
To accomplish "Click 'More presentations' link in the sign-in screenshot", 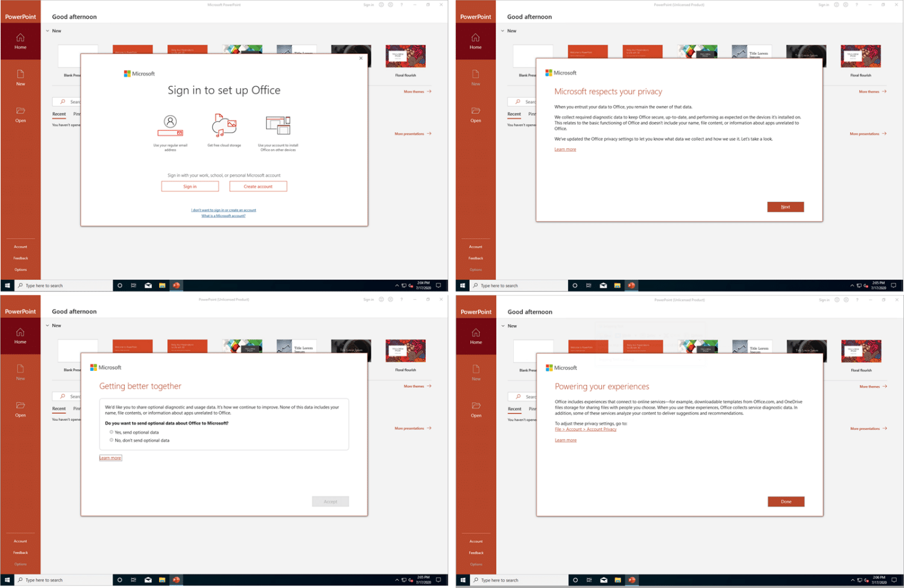I will 413,134.
